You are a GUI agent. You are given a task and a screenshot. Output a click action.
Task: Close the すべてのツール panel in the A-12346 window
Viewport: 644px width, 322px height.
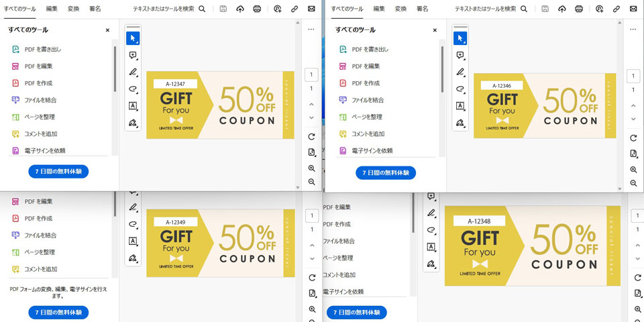435,30
